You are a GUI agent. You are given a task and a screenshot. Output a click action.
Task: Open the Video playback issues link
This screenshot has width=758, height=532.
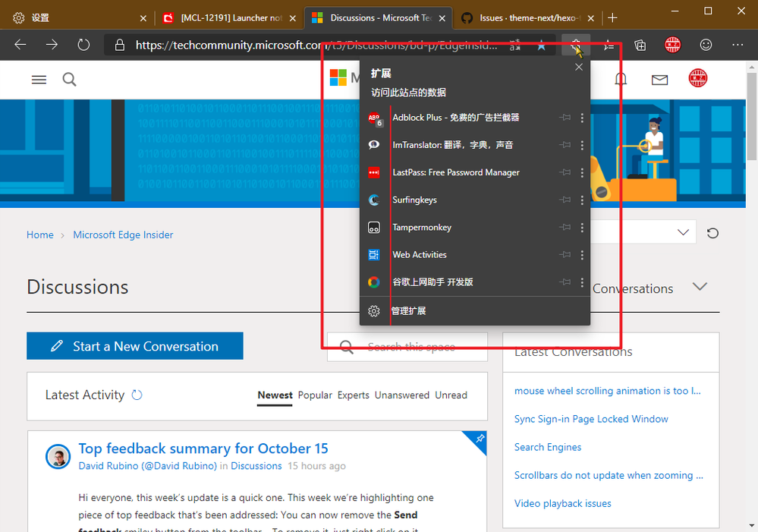coord(563,503)
